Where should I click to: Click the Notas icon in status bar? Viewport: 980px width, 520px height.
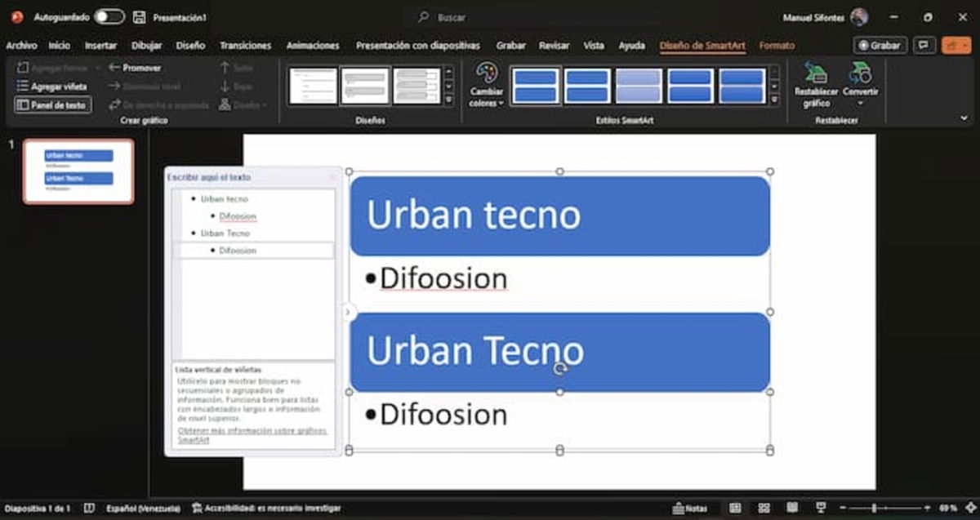click(693, 506)
